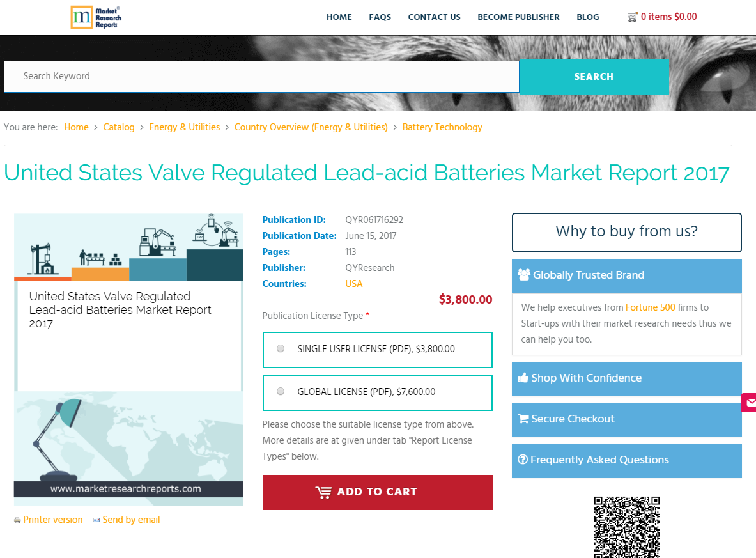Click the report cover thumbnail image
This screenshot has width=756, height=558.
pos(128,360)
